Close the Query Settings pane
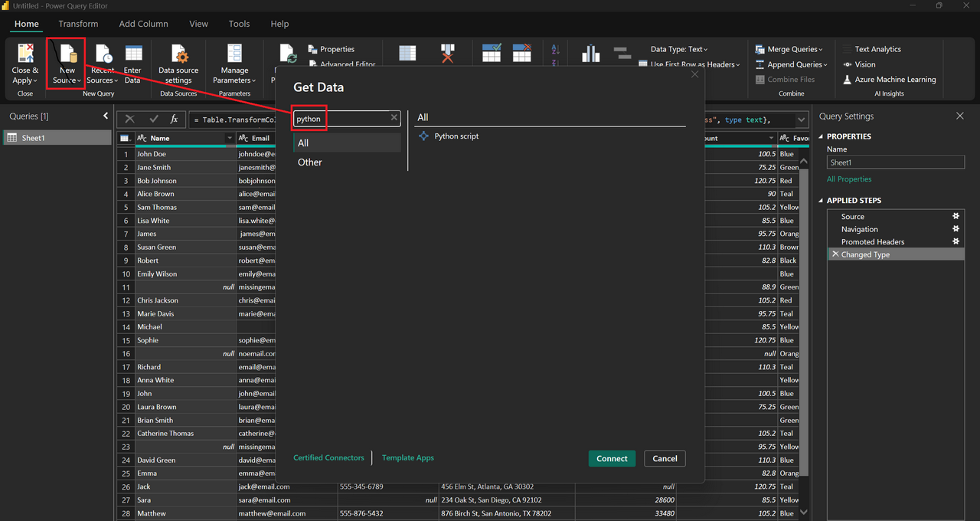The width and height of the screenshot is (980, 521). 960,116
